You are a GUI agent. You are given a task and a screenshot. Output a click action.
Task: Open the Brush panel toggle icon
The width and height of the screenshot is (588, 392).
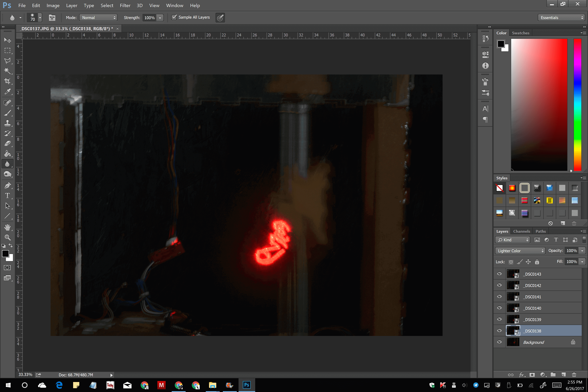click(x=52, y=17)
